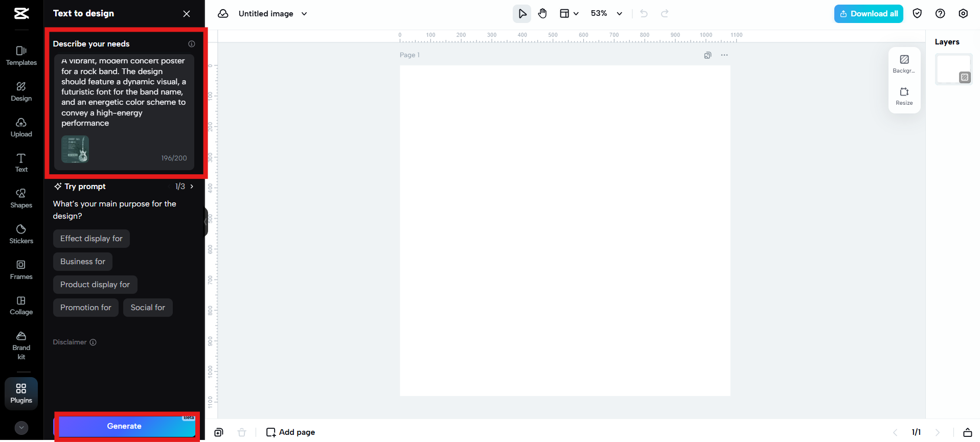Screen dimensions: 980x442
Task: Activate the Select pointer tool
Action: pyautogui.click(x=522, y=14)
